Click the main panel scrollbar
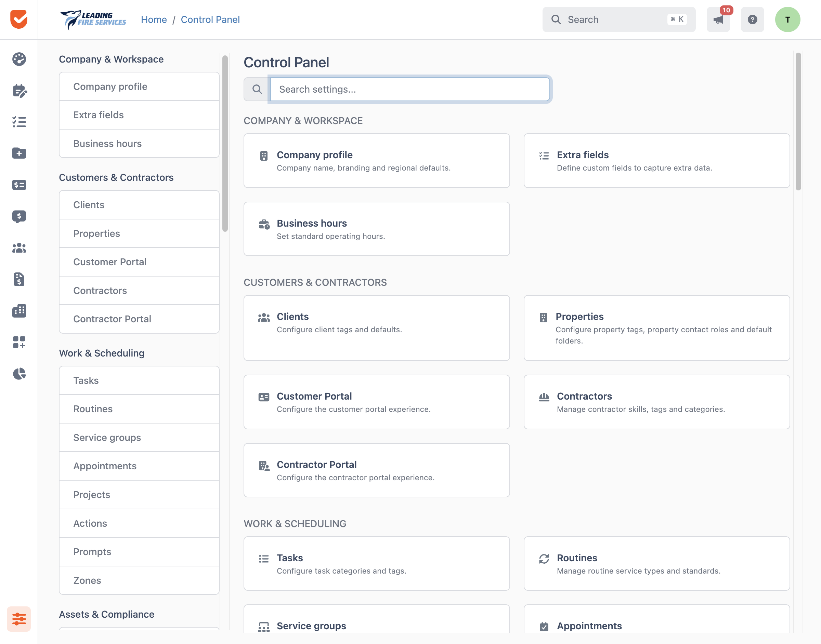The height and width of the screenshot is (644, 821). tap(798, 121)
